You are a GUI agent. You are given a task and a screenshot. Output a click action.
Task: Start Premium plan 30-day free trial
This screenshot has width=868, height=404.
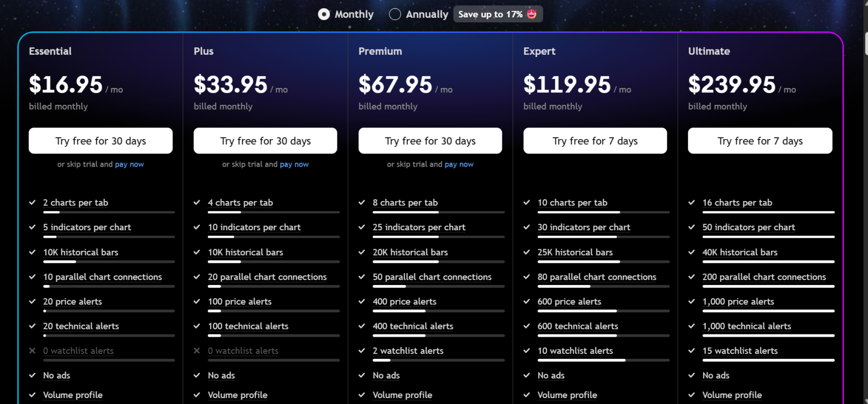click(x=430, y=141)
